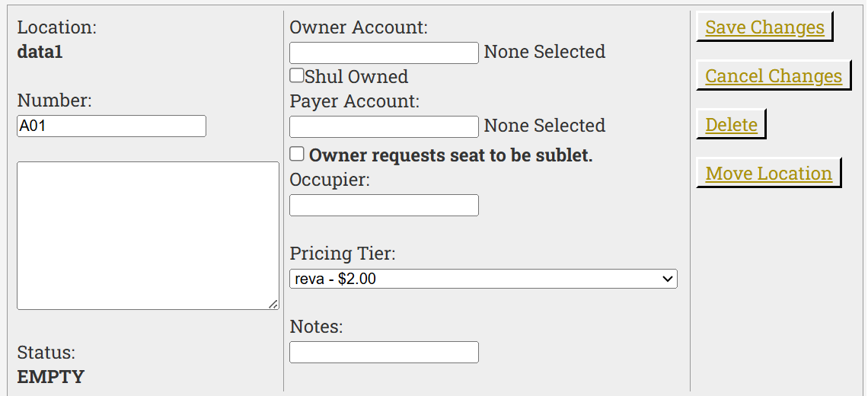
Task: Click the Pricing Tier dropdown arrow
Action: coord(669,279)
